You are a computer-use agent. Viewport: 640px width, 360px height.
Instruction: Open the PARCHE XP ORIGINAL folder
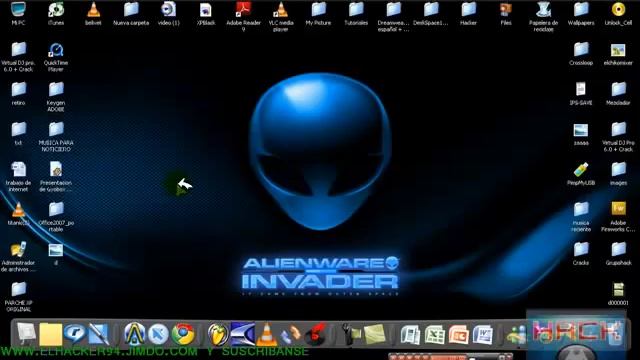point(18,290)
